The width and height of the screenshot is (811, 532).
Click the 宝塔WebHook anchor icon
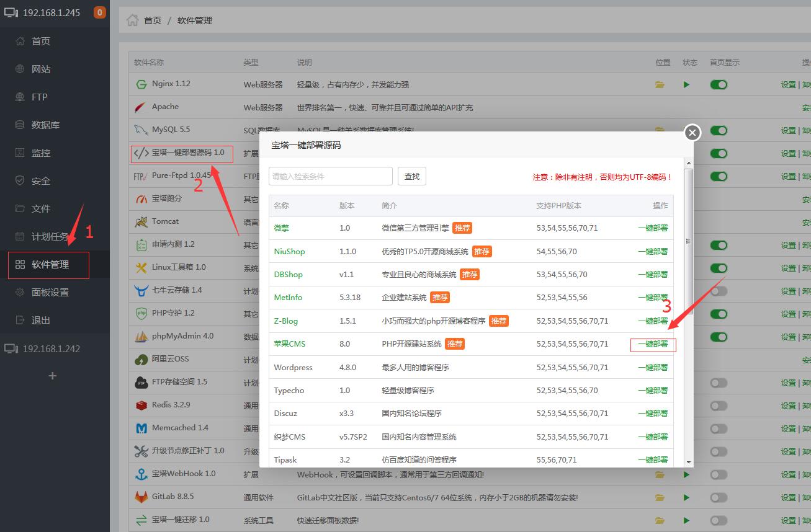pyautogui.click(x=141, y=474)
